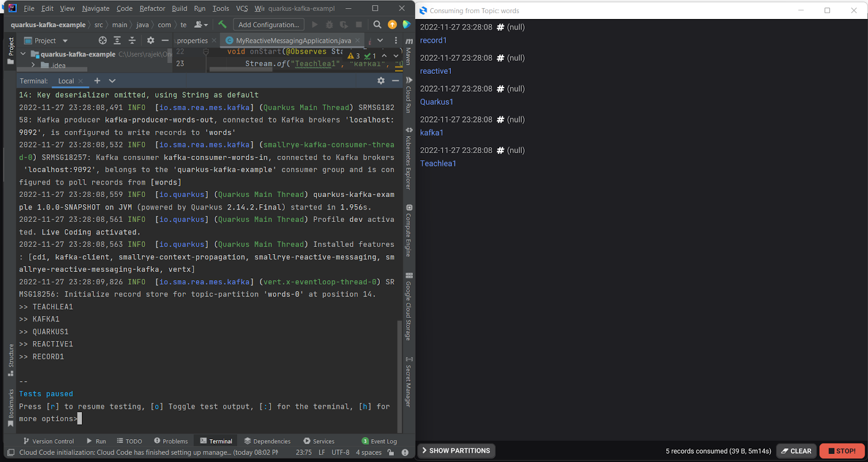Screen dimensions: 868x462
Task: Open the Build menu
Action: tap(180, 8)
